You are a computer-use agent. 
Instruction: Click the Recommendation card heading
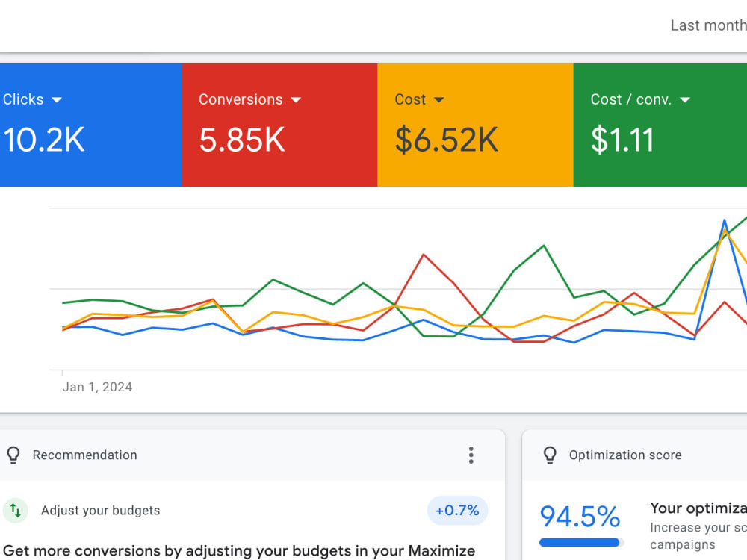[85, 455]
